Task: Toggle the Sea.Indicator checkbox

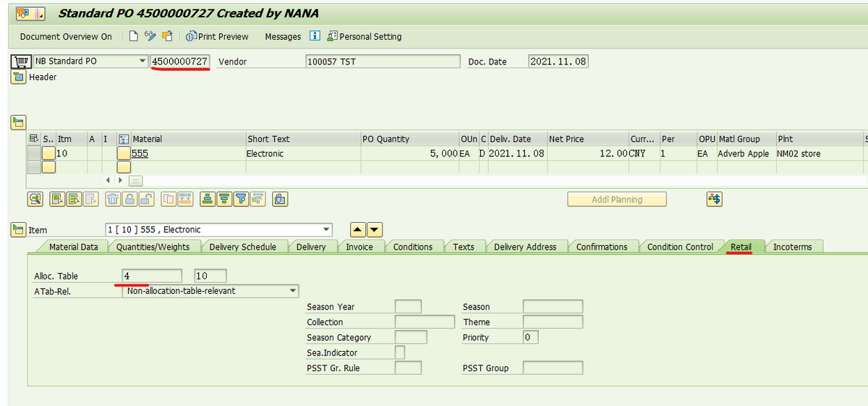Action: click(x=399, y=352)
